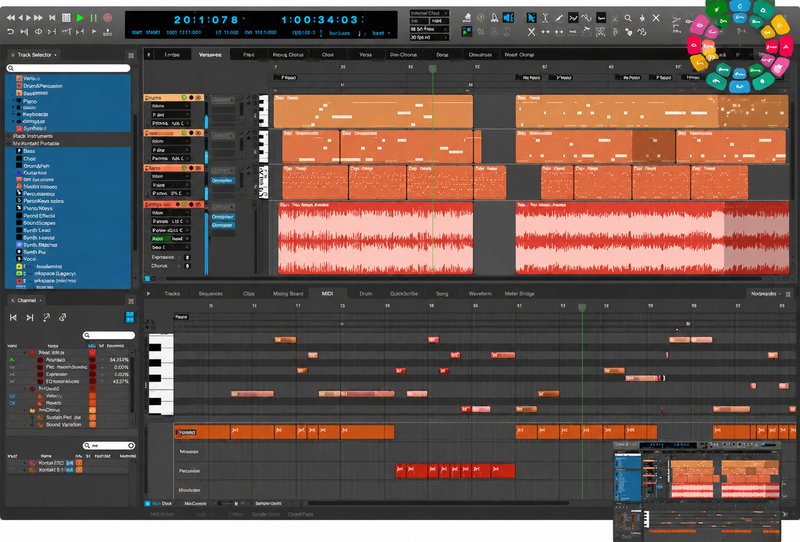Select the red Percusion lane clip
The width and height of the screenshot is (800, 542).
point(455,471)
